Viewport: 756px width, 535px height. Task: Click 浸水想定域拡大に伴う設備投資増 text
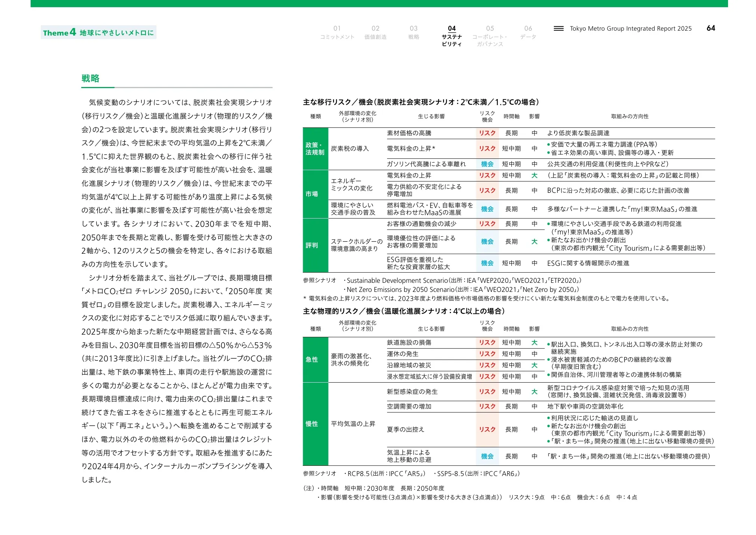tap(429, 377)
